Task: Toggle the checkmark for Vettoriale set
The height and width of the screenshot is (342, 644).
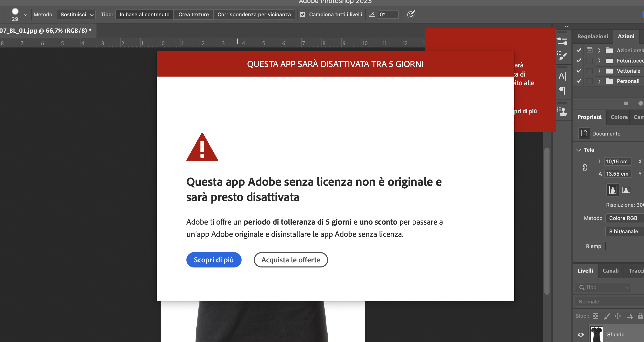Action: [579, 71]
